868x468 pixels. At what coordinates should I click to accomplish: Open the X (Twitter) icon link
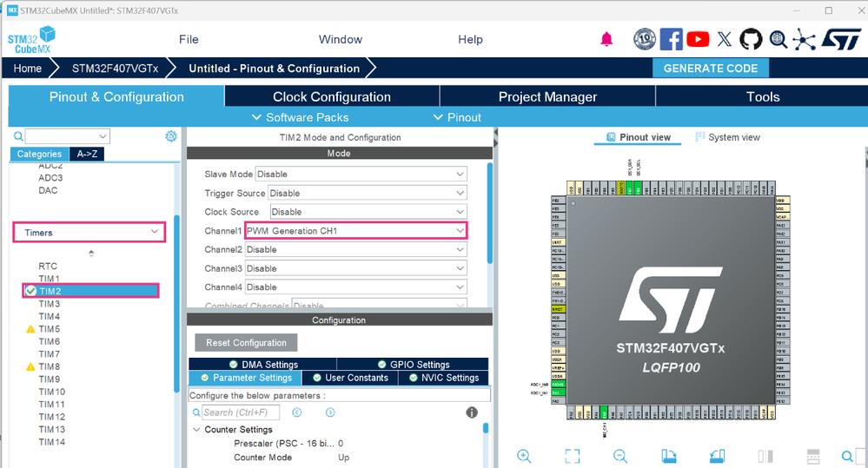click(724, 39)
